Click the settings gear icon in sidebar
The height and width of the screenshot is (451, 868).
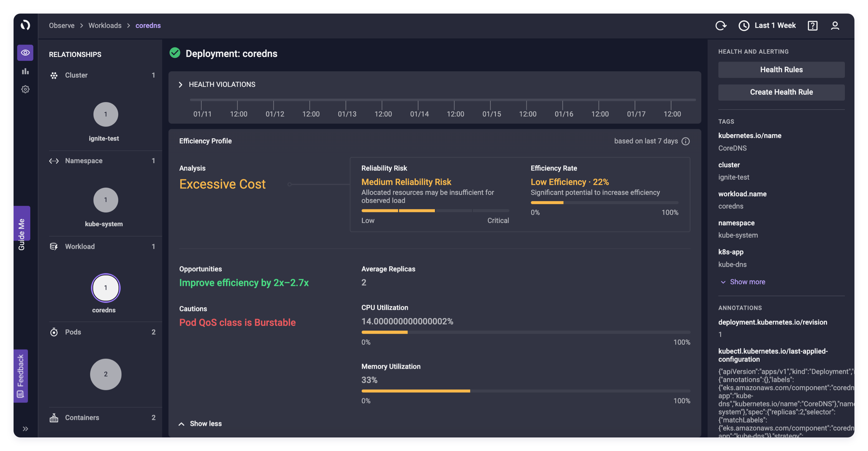point(25,90)
